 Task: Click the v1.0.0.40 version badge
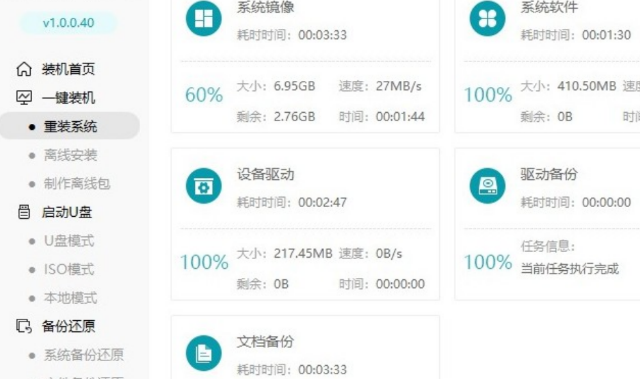68,23
